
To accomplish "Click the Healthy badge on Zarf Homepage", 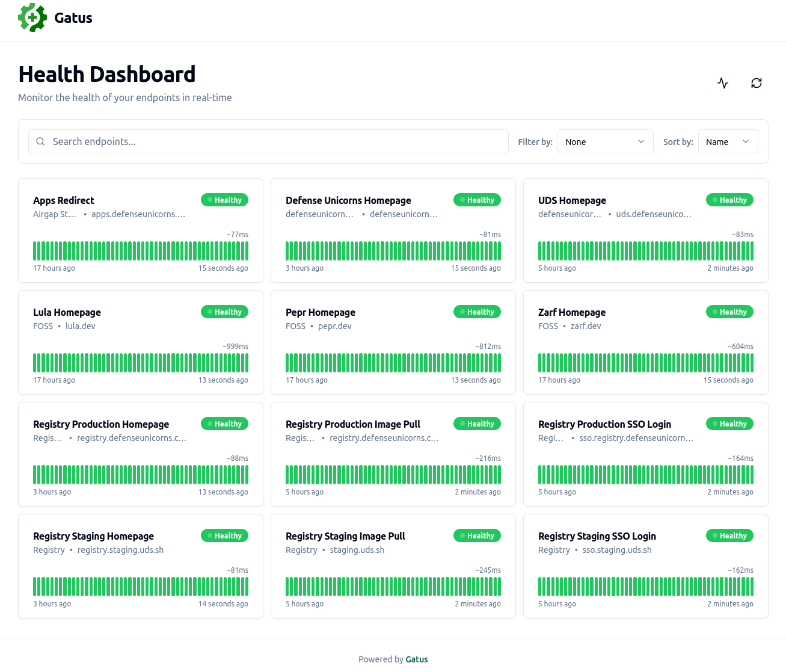I will 729,312.
